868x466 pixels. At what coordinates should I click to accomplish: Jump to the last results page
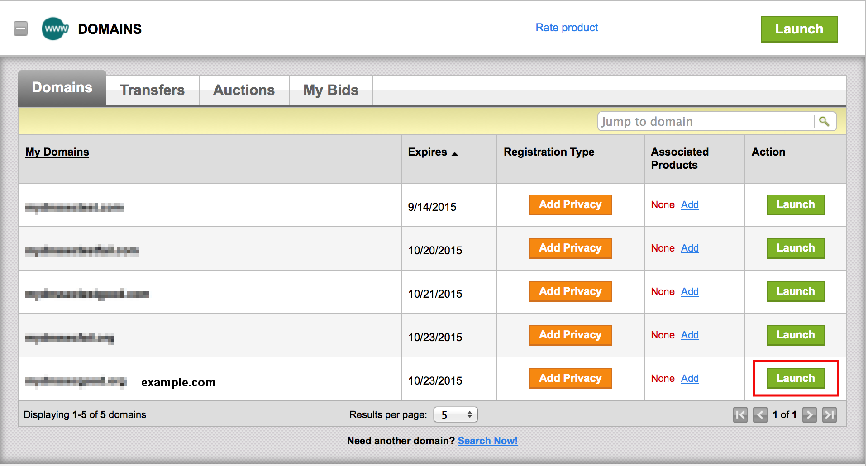(x=829, y=415)
